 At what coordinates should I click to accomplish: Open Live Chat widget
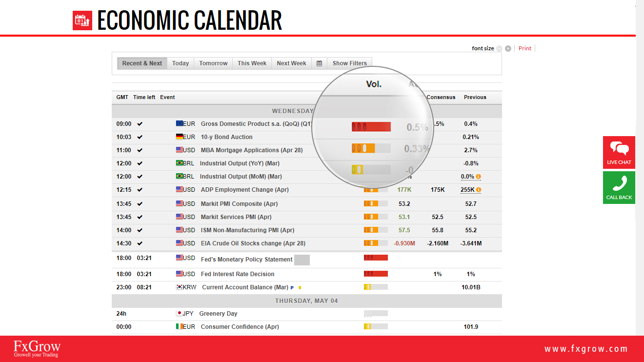pos(619,152)
